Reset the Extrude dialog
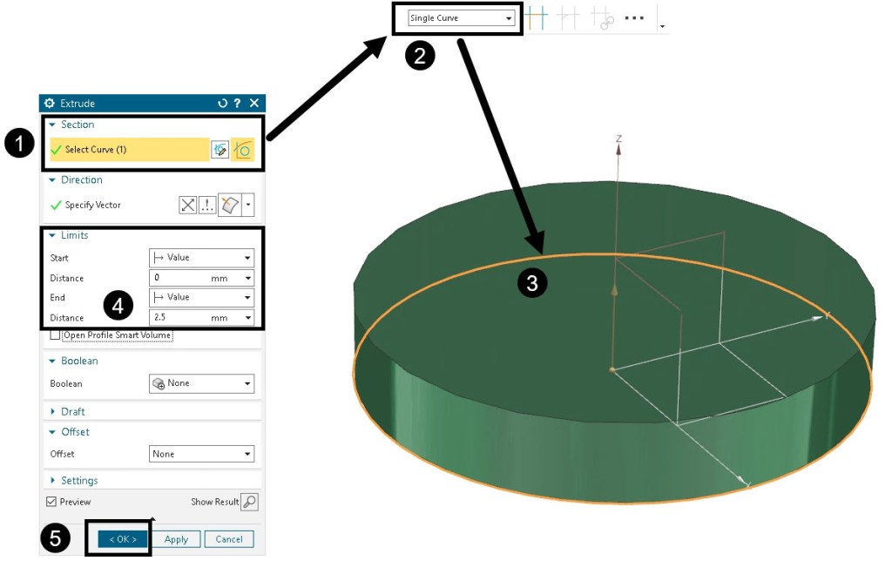 click(x=222, y=104)
